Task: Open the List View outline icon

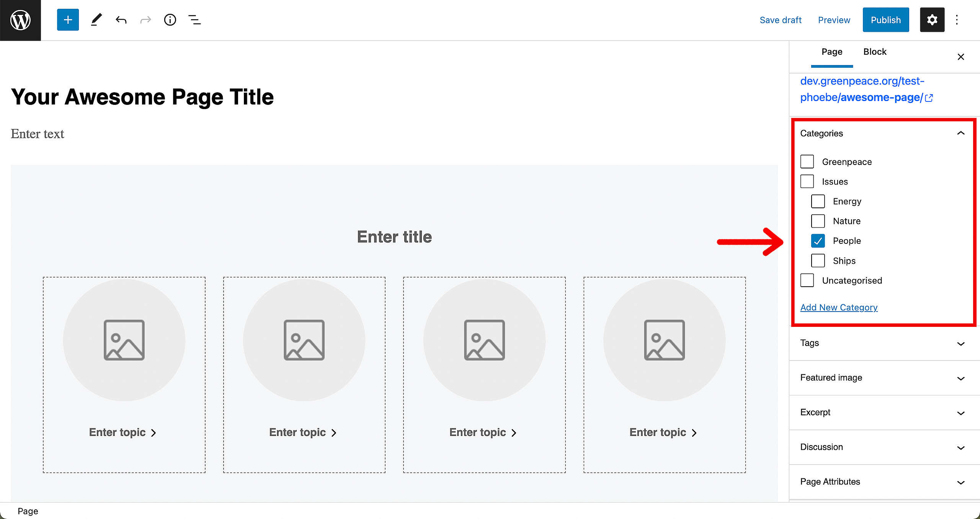Action: [x=194, y=20]
